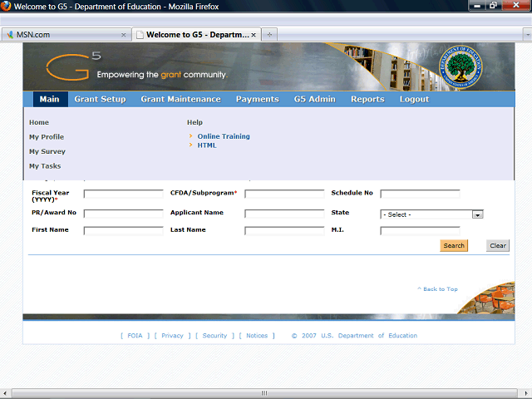Open My Survey
Image resolution: width=532 pixels, height=399 pixels.
click(x=47, y=151)
